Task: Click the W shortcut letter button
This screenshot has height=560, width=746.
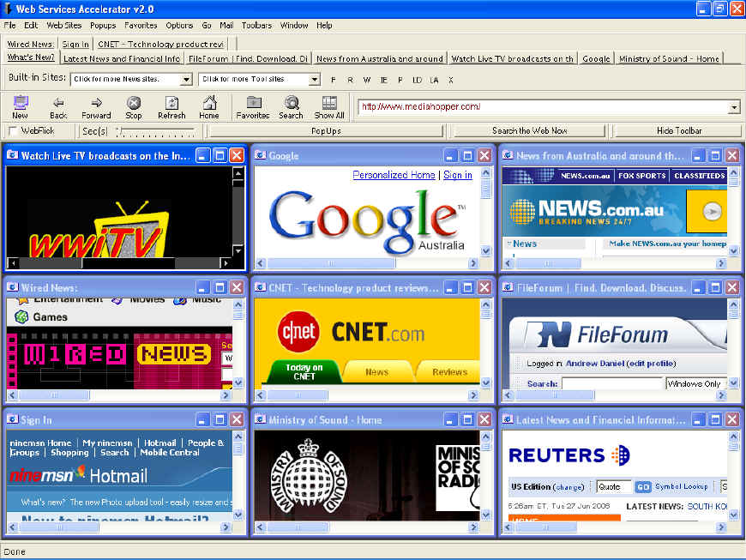Action: pos(367,80)
